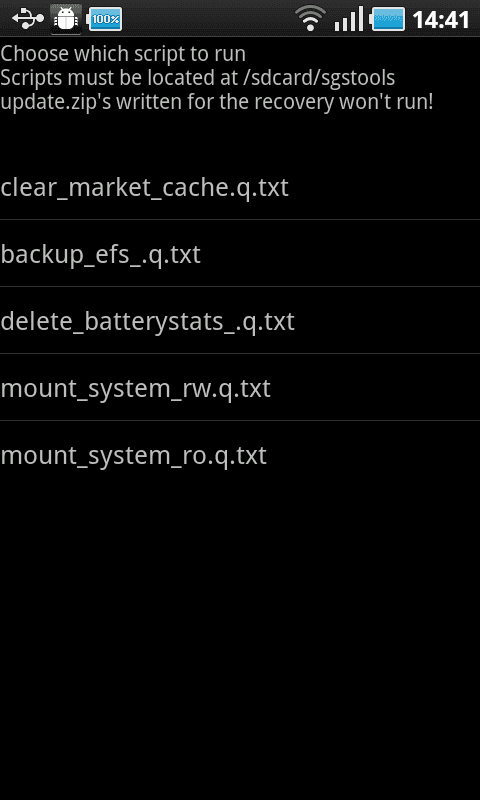Tap the blank gap above clear_market_cache.q.txt

pos(240,134)
